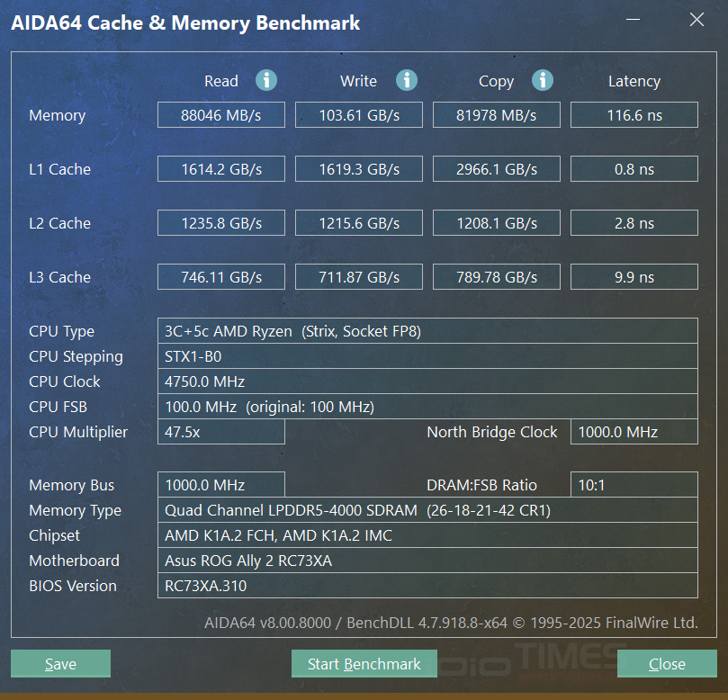Image resolution: width=728 pixels, height=700 pixels.
Task: Click the Read column info icon
Action: (266, 80)
